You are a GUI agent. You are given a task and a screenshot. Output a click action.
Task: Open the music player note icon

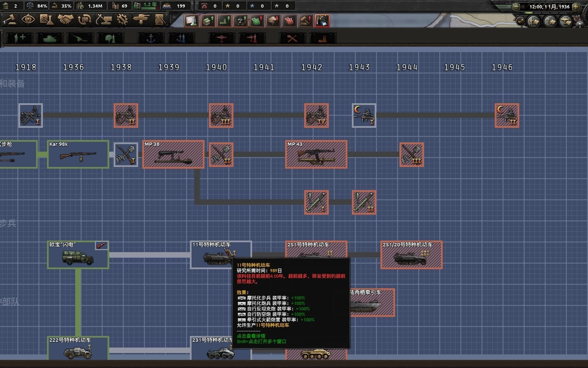tap(520, 21)
